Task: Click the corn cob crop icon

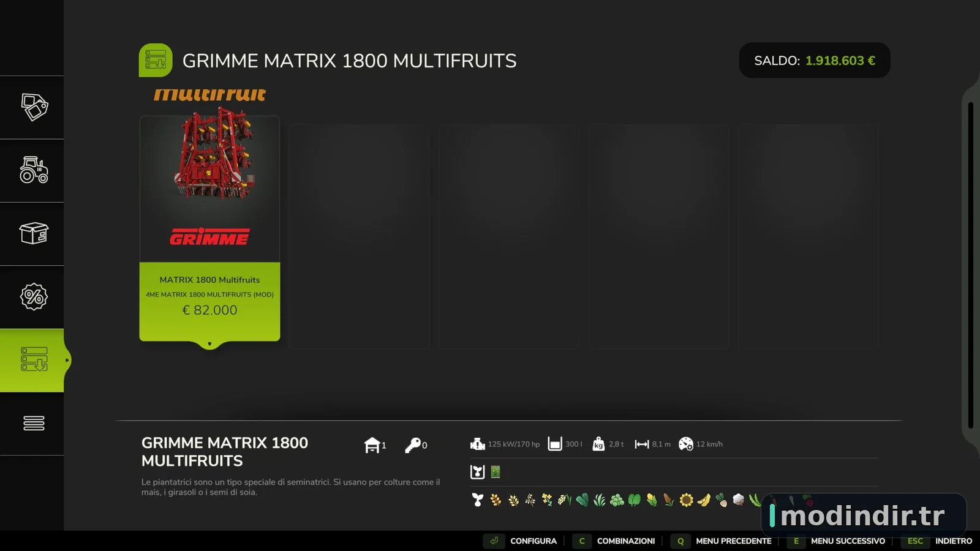Action: coord(652,500)
